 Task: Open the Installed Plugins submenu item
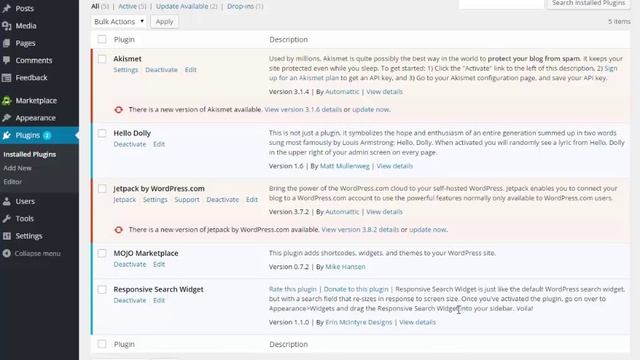pos(30,154)
